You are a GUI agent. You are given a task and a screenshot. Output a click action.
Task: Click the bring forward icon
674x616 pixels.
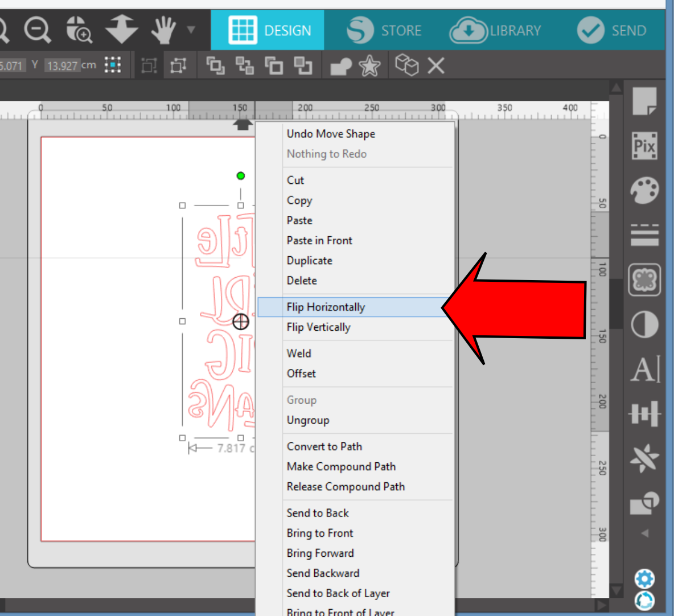pyautogui.click(x=274, y=66)
